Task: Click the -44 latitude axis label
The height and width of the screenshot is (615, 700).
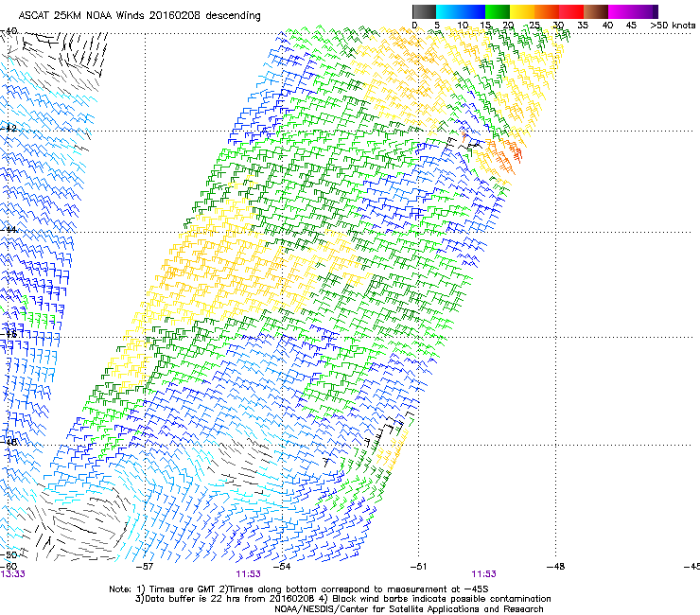Action: 9,230
